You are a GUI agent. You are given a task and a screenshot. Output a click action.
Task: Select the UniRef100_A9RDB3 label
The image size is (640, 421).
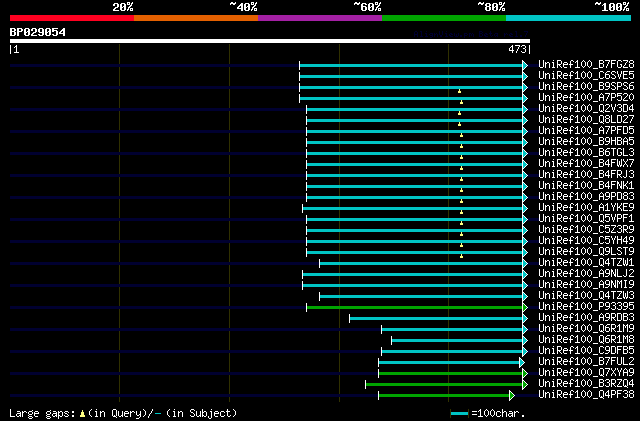[586, 318]
